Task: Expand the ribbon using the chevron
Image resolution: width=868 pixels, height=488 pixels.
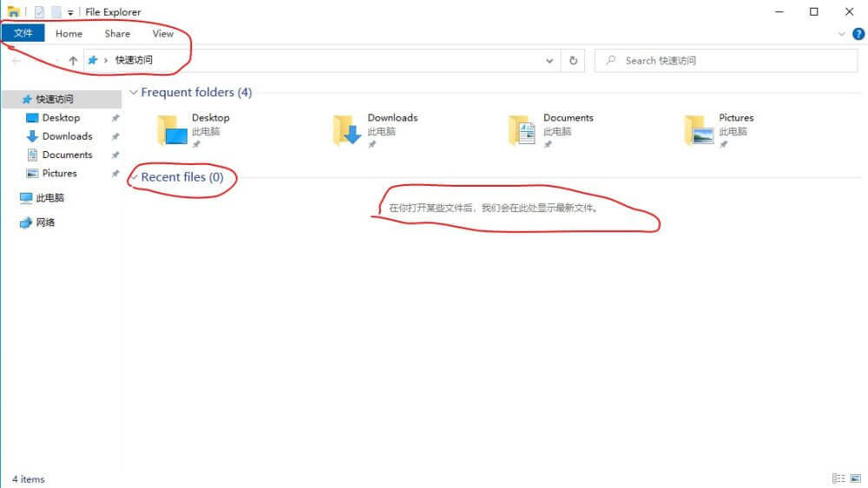Action: [841, 34]
